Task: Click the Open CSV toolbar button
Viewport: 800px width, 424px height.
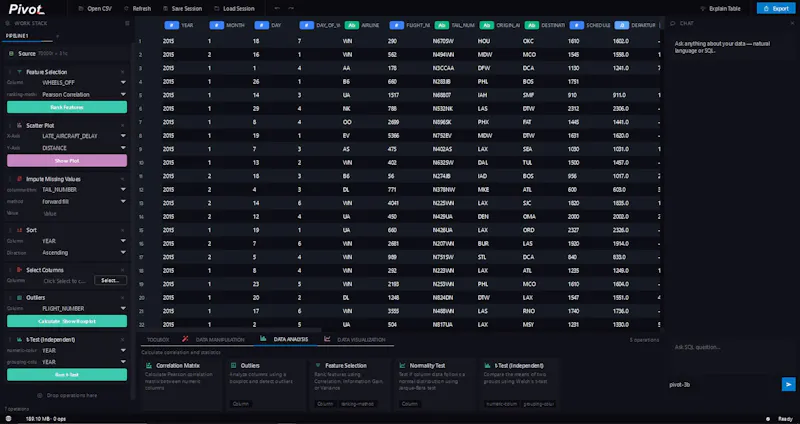Action: (x=95, y=9)
